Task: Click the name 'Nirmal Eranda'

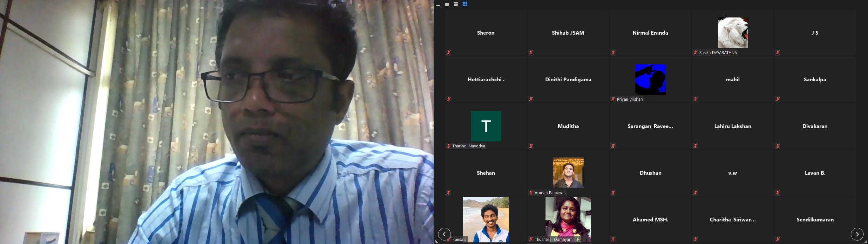Action: pyautogui.click(x=650, y=33)
